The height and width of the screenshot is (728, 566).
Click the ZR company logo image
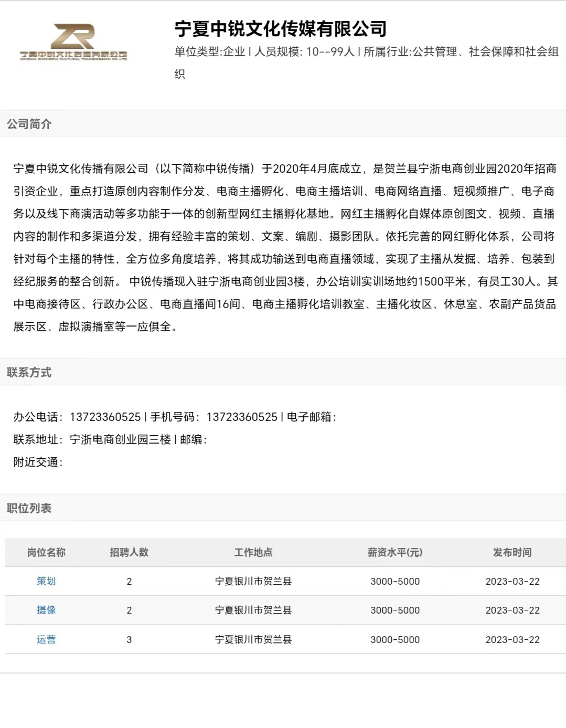73,42
